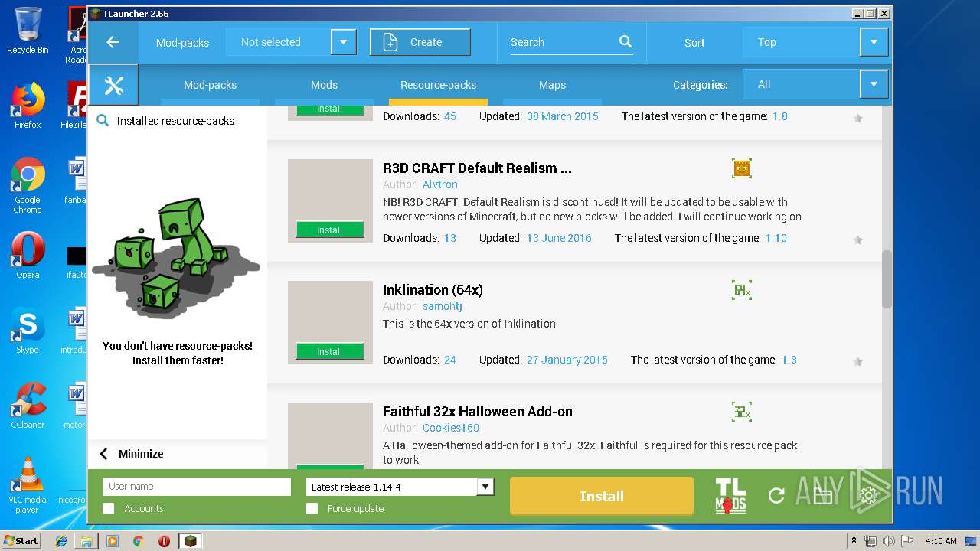Click the magnifier beside Installed resource-packs
980x551 pixels.
[103, 121]
